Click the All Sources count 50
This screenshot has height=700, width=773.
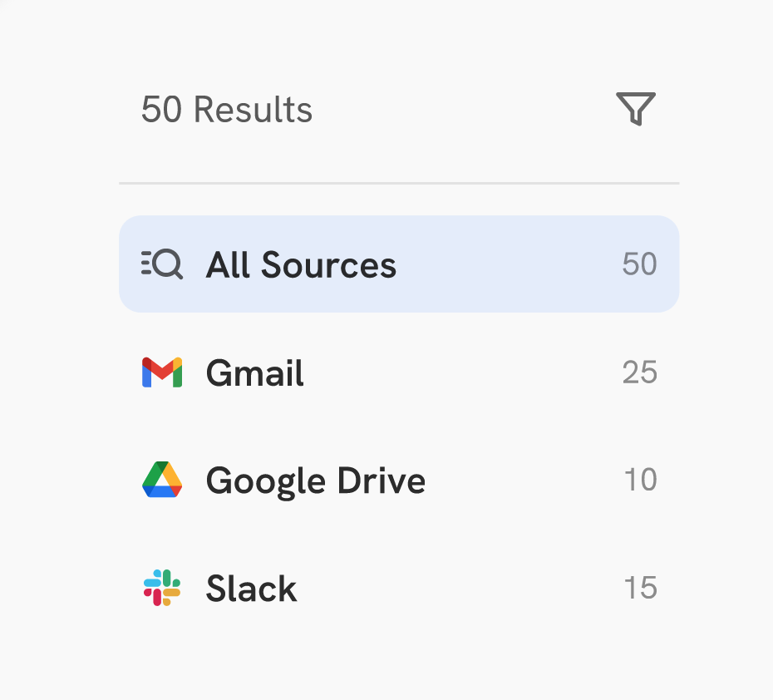coord(639,264)
